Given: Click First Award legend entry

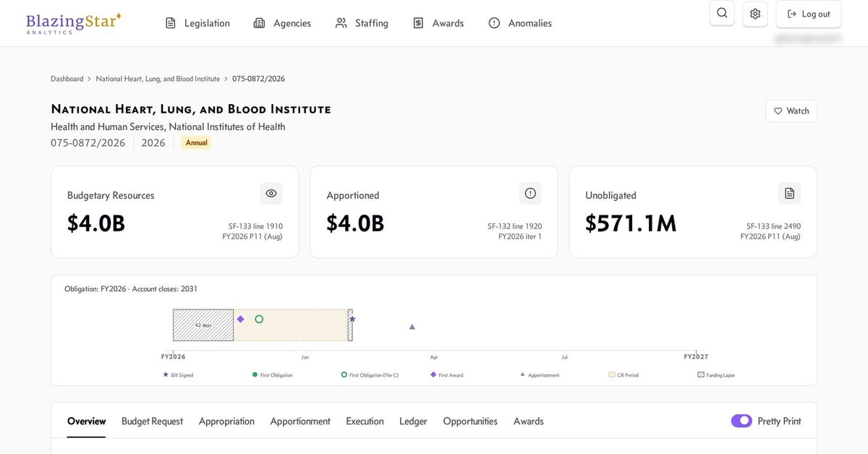Looking at the screenshot, I should point(447,375).
